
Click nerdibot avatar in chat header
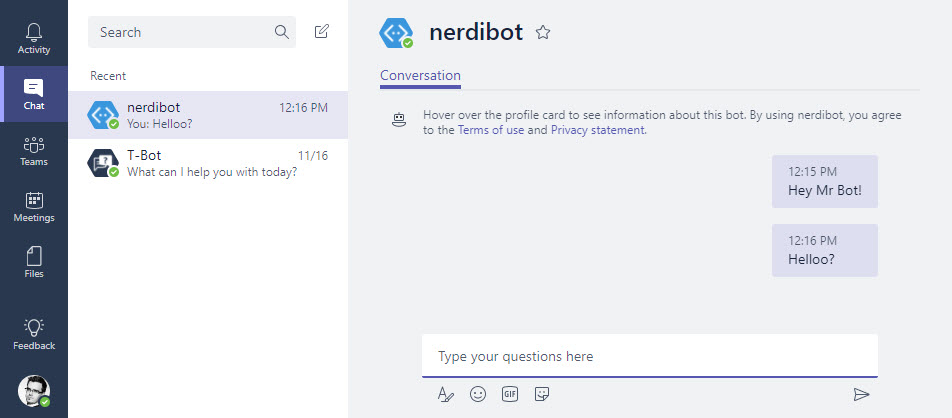(x=396, y=33)
